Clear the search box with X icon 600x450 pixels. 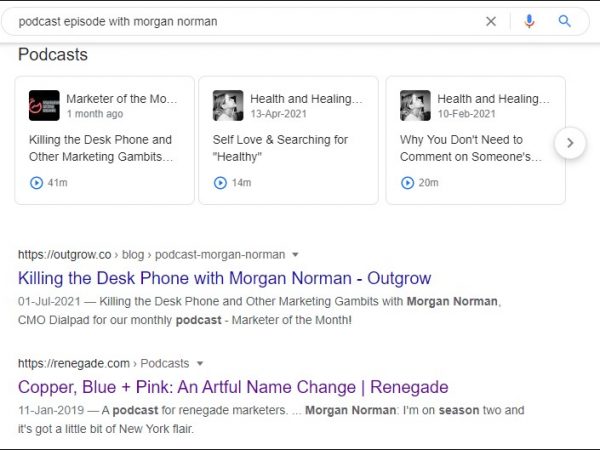tap(491, 21)
